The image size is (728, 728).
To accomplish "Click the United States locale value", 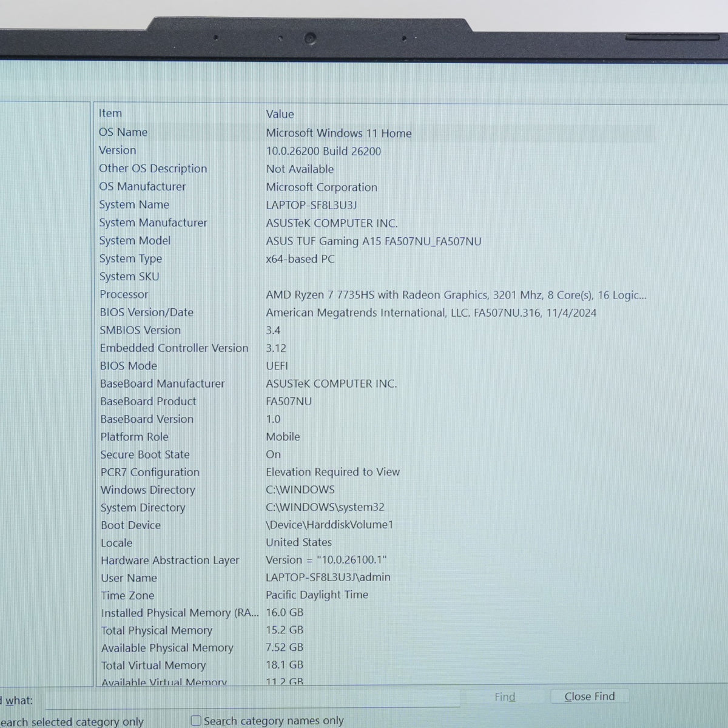I will pyautogui.click(x=299, y=542).
